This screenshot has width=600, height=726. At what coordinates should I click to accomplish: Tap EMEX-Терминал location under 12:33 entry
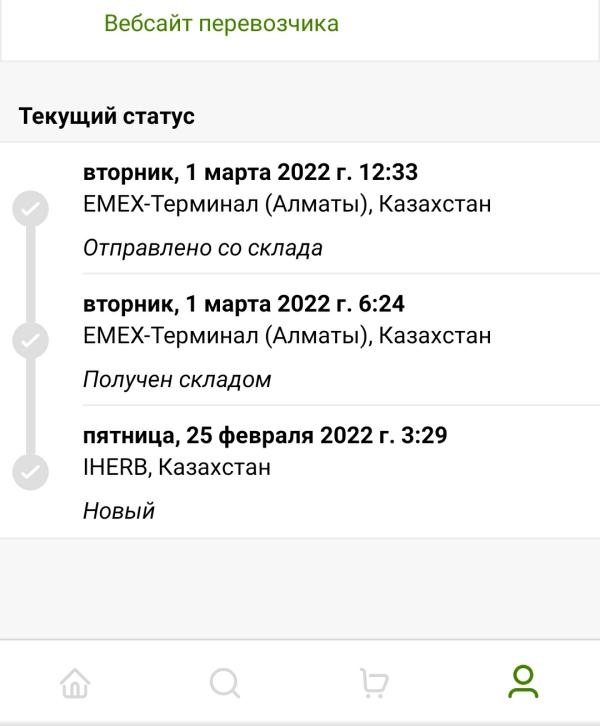[x=287, y=204]
